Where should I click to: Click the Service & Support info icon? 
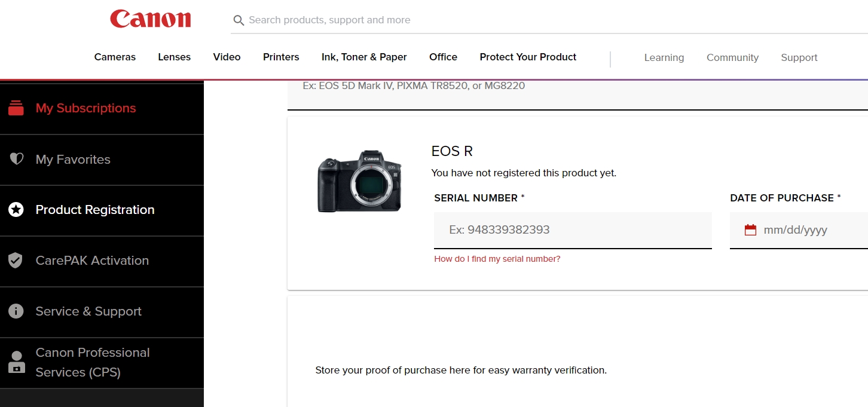tap(16, 311)
